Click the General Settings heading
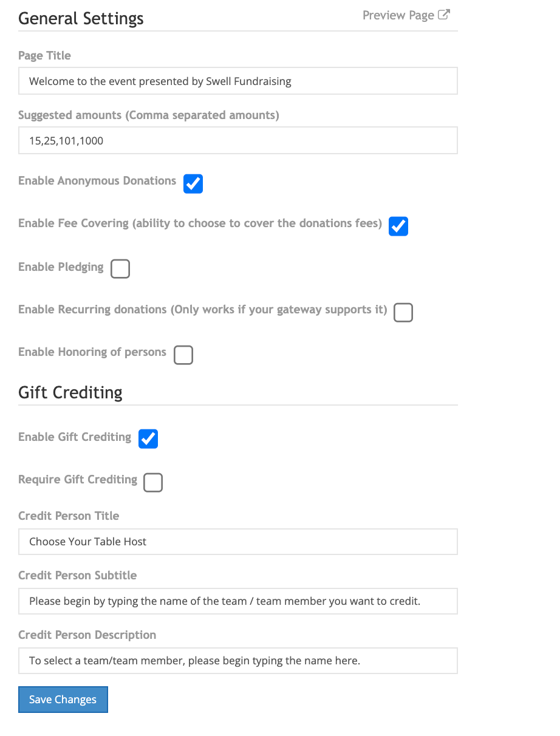The height and width of the screenshot is (736, 560). coord(81,18)
